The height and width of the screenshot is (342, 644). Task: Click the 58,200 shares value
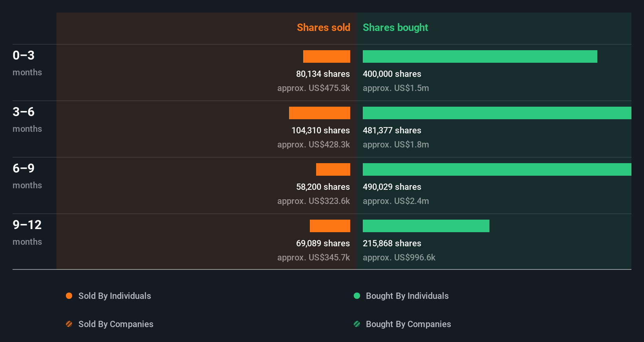pyautogui.click(x=323, y=187)
